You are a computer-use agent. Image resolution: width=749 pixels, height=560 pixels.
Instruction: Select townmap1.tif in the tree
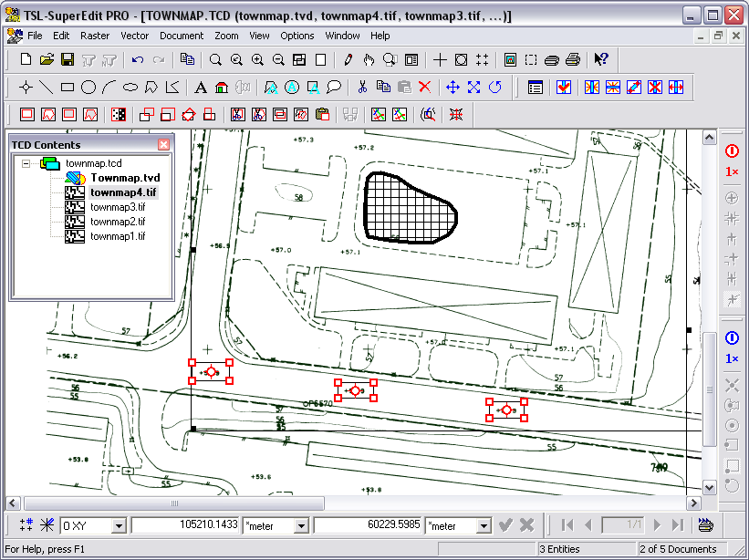[118, 236]
